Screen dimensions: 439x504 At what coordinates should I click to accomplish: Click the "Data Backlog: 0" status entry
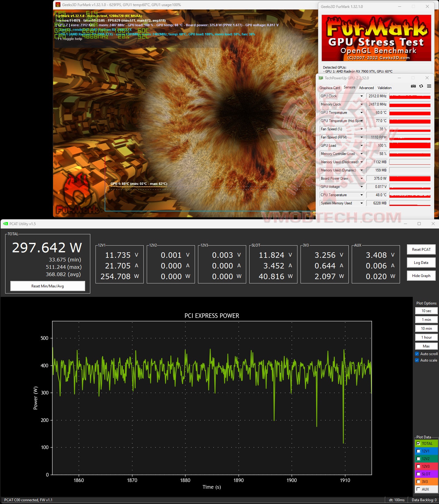424,500
